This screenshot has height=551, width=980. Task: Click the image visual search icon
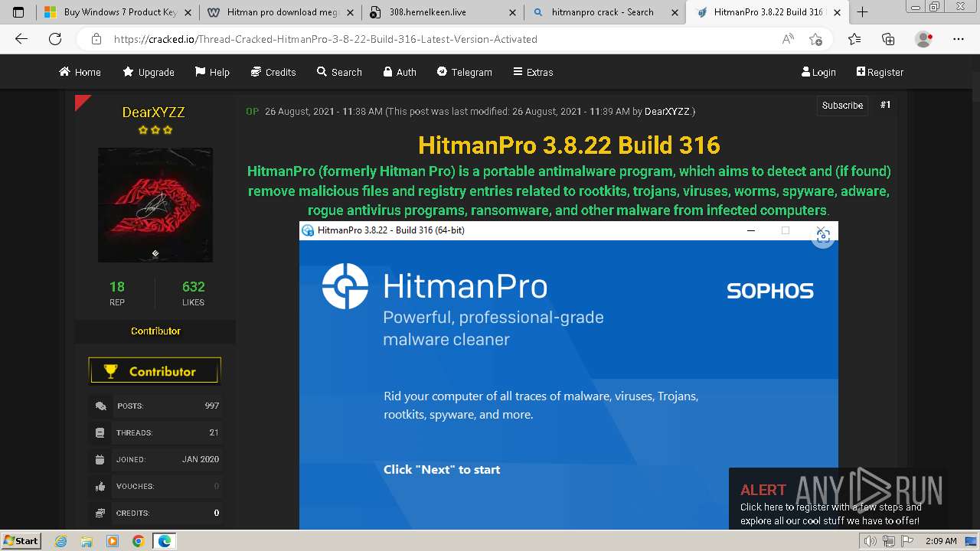pyautogui.click(x=823, y=236)
